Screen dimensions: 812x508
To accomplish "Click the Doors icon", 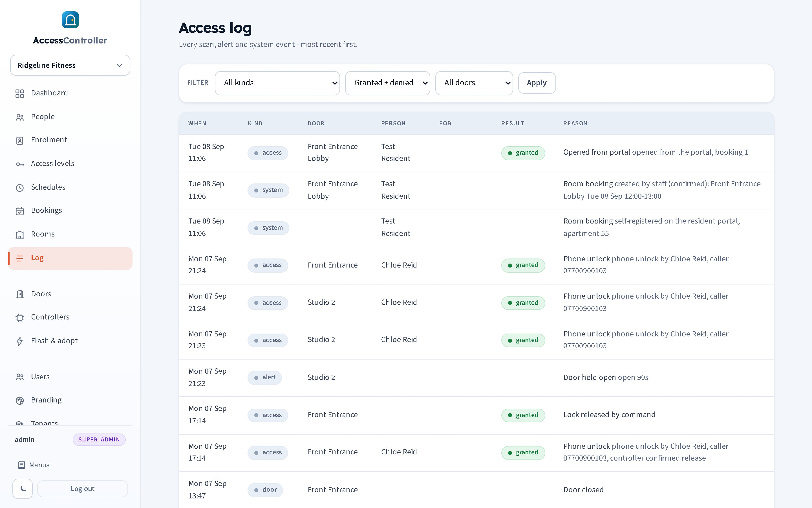I will click(20, 294).
